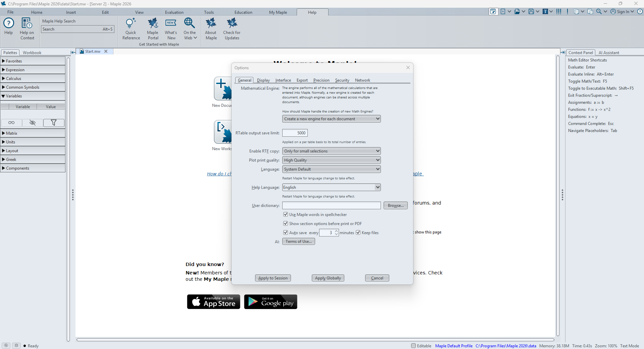Click the debug icon in status bar

click(16, 346)
